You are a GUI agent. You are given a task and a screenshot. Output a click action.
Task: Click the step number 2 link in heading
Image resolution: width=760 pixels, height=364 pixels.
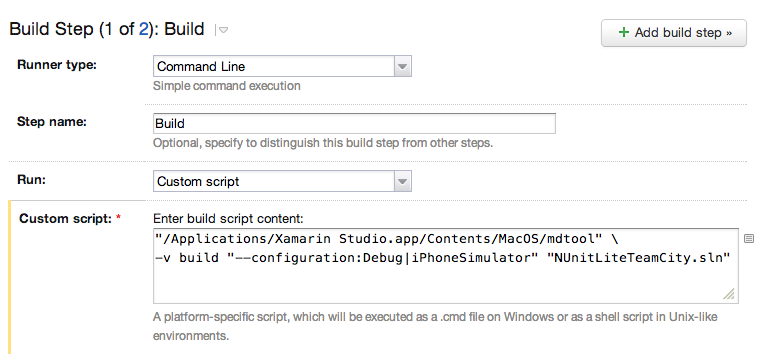[143, 29]
